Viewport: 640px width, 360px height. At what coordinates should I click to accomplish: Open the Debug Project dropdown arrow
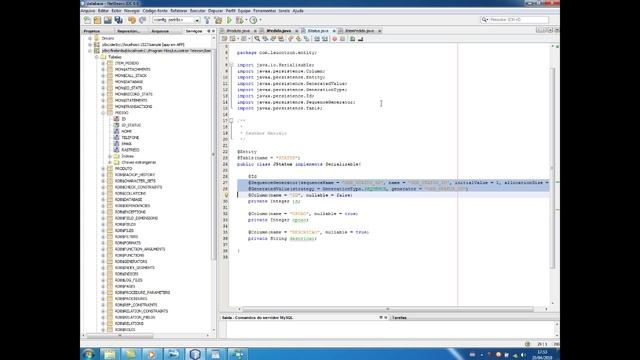click(x=246, y=20)
